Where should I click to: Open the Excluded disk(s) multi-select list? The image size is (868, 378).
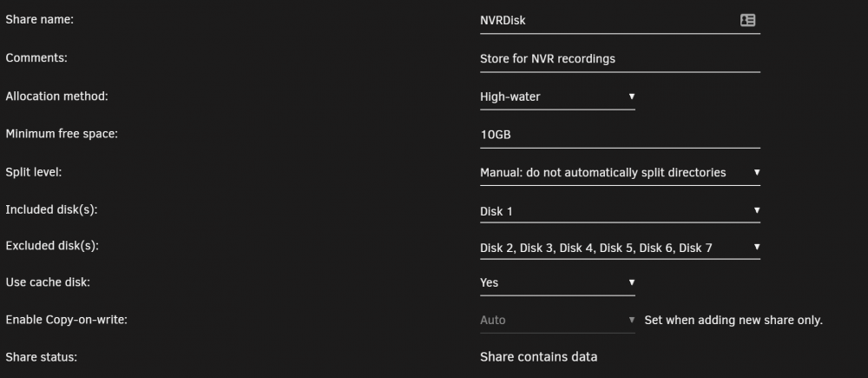620,248
